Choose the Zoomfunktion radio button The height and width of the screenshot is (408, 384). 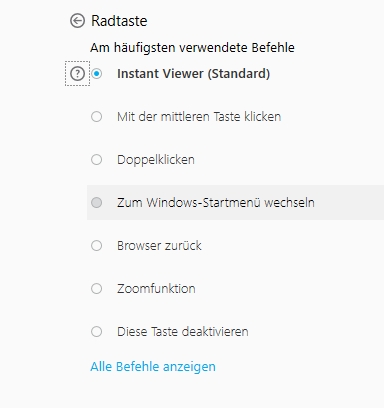(x=97, y=288)
